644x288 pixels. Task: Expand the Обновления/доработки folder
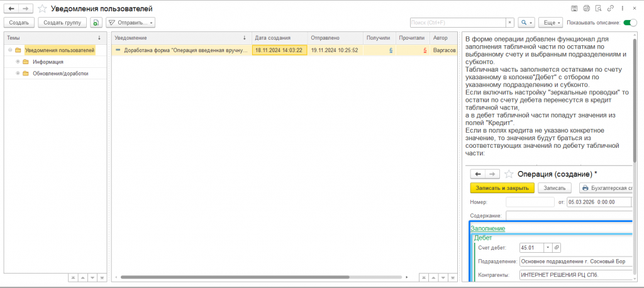point(18,74)
